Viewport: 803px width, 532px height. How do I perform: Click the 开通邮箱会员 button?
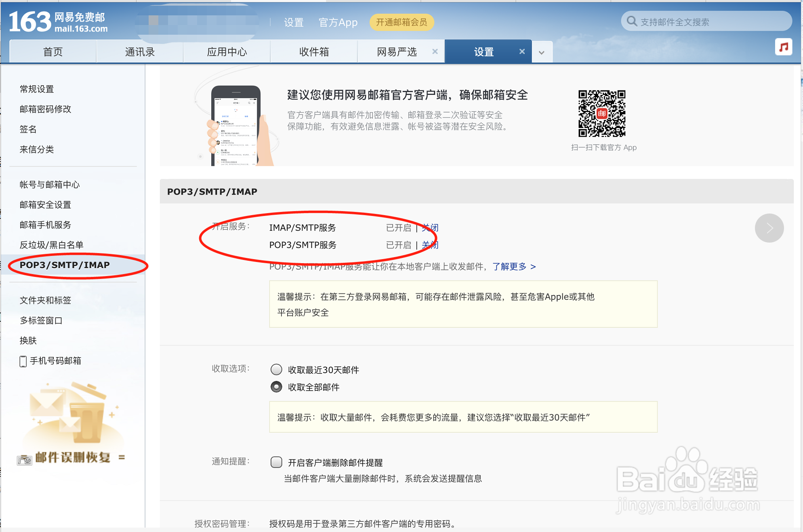[x=402, y=23]
